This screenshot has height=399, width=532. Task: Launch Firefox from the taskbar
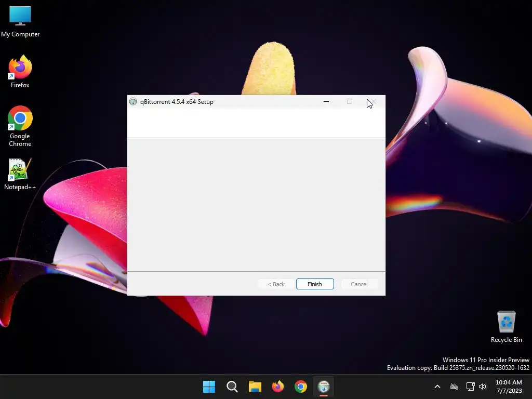(x=278, y=387)
